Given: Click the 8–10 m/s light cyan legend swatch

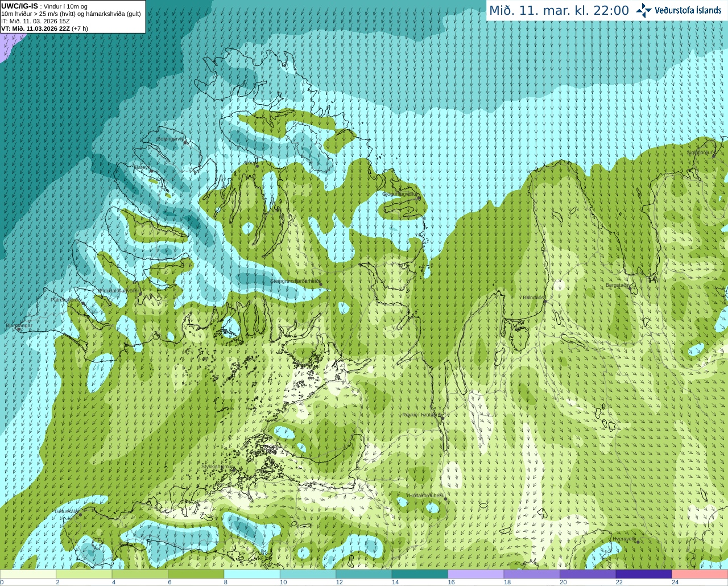Looking at the screenshot, I should (x=252, y=574).
